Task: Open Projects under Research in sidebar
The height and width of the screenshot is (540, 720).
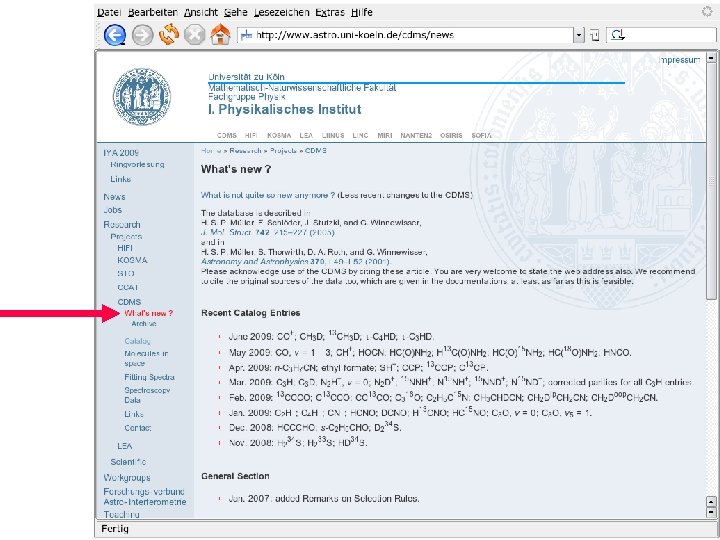Action: point(126,237)
